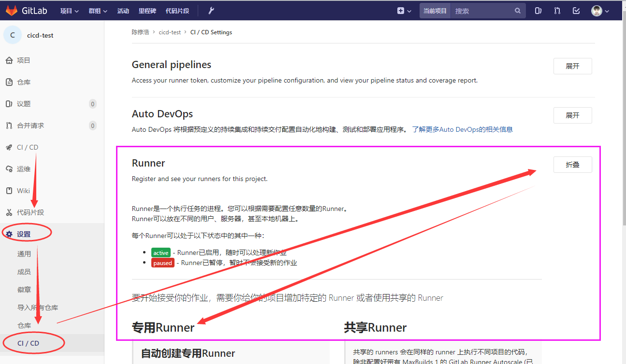Click the 共享Runner heading

[x=375, y=328]
